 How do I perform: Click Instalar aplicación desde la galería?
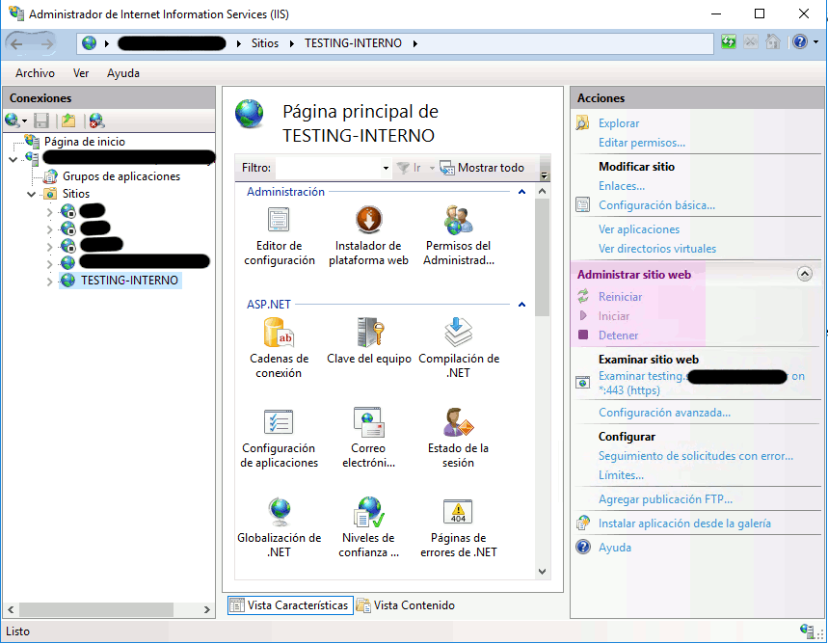684,523
